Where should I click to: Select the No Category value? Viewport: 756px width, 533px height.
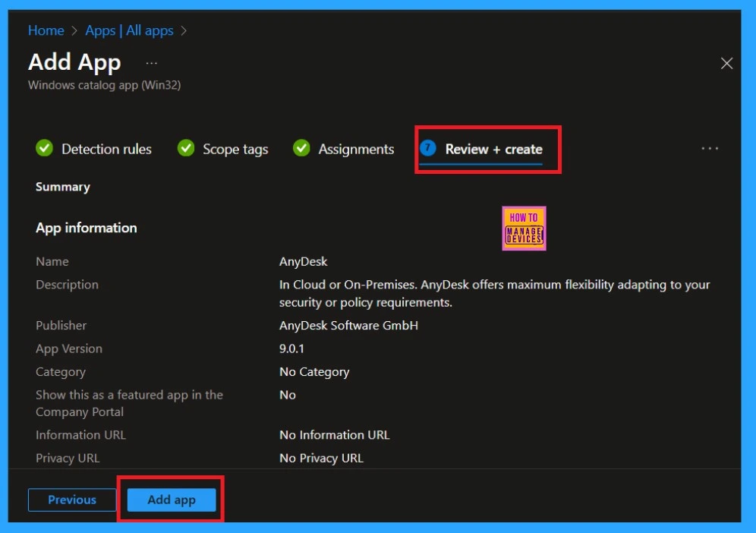click(314, 372)
